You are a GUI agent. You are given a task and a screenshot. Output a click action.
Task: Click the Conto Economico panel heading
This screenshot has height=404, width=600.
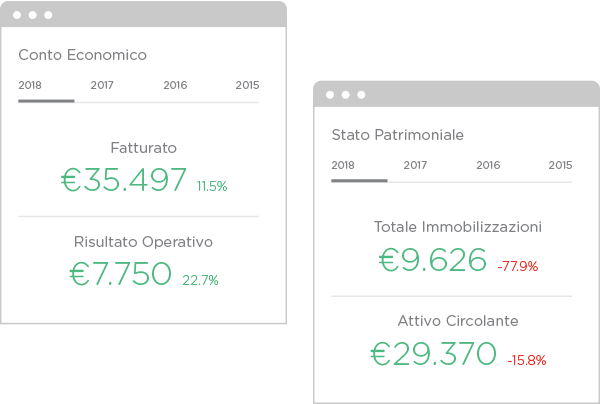(82, 55)
